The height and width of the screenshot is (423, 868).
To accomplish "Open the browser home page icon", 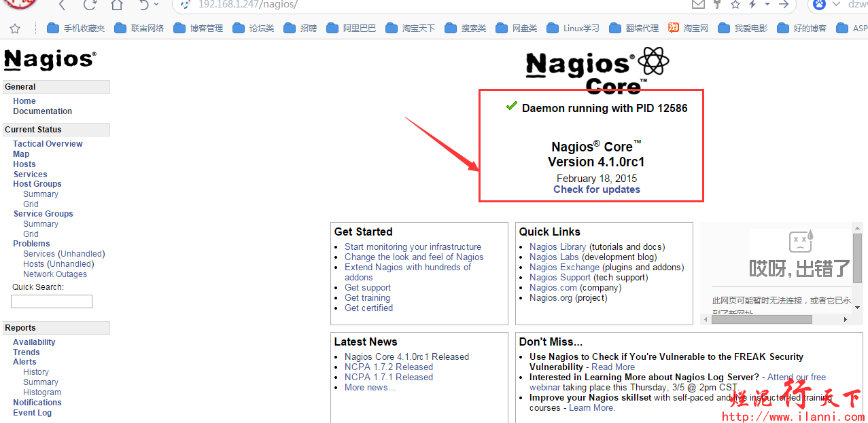I will click(117, 5).
